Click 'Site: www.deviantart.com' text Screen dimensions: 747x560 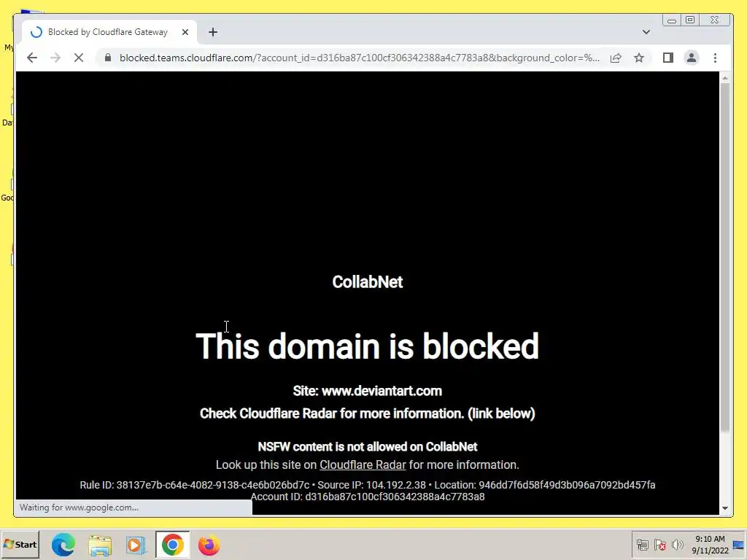click(368, 391)
